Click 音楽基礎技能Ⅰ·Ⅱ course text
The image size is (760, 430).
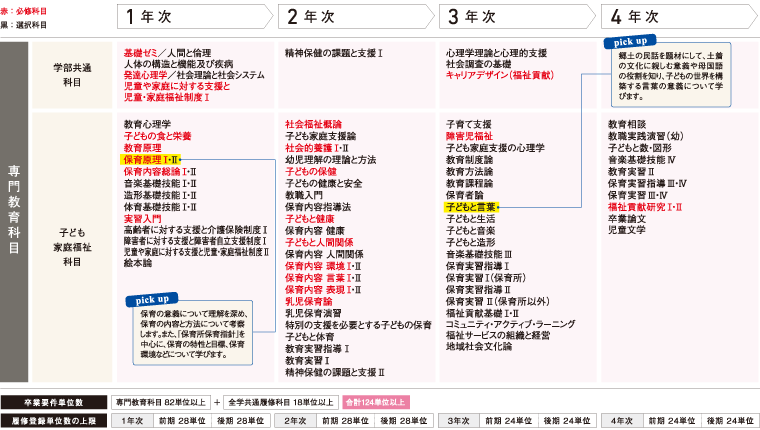[160, 183]
